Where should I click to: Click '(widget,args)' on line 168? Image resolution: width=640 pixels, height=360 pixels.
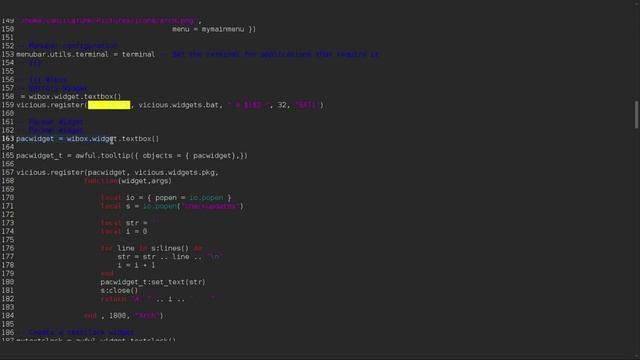click(x=144, y=181)
